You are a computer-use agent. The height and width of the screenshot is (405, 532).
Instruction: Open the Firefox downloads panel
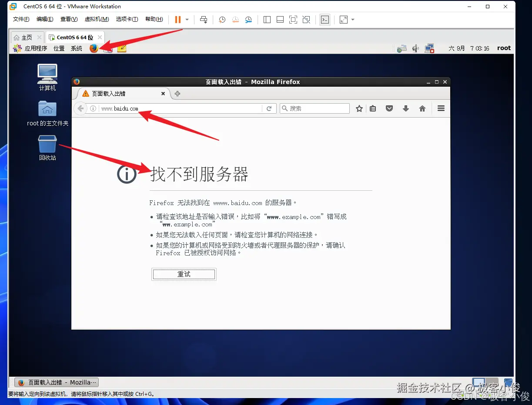coord(406,108)
